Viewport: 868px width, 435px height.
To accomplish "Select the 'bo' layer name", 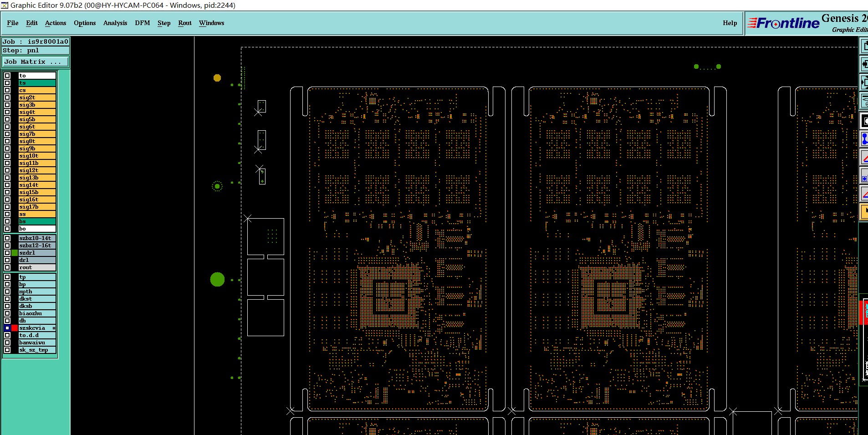I will [x=37, y=229].
